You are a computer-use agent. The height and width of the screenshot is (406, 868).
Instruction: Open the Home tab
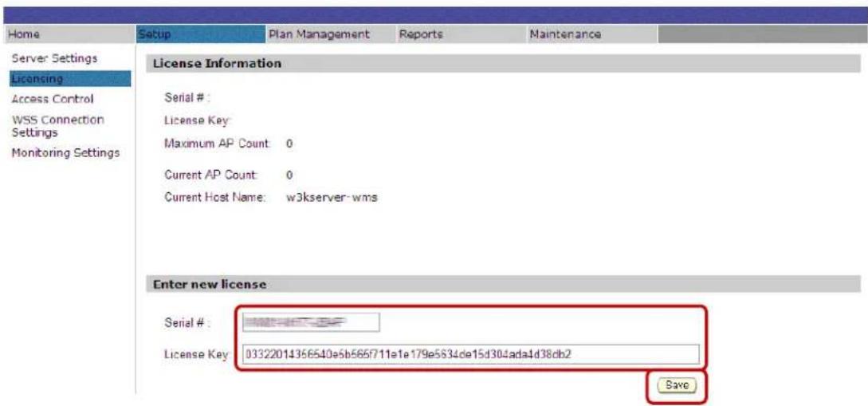[x=69, y=34]
